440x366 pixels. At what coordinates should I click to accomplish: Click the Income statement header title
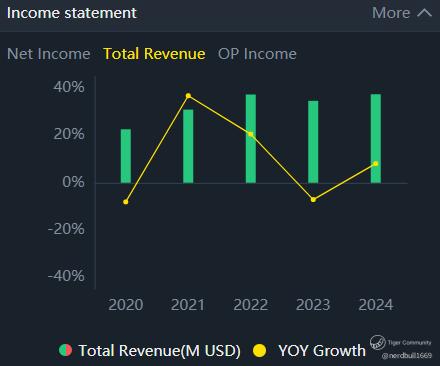click(x=72, y=13)
